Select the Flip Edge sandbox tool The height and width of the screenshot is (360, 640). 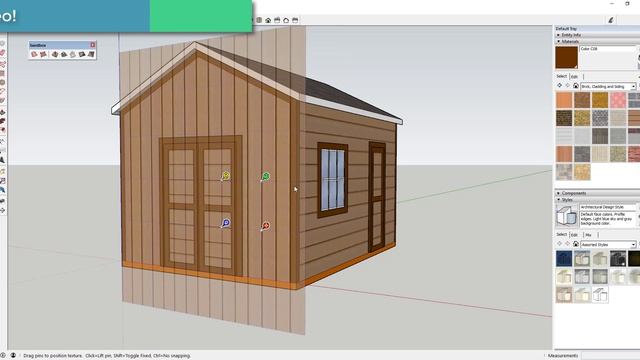91,54
